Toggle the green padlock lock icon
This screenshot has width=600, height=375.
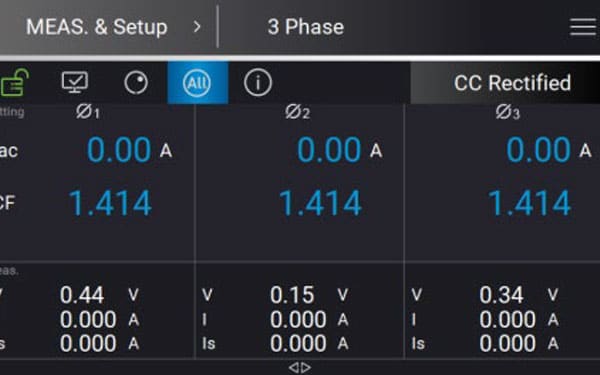[x=14, y=82]
